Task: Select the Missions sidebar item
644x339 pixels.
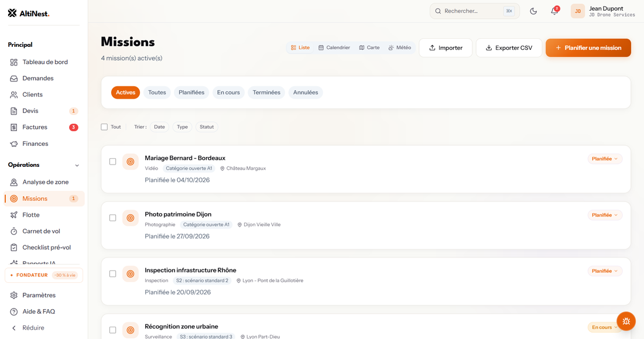Action: point(43,198)
